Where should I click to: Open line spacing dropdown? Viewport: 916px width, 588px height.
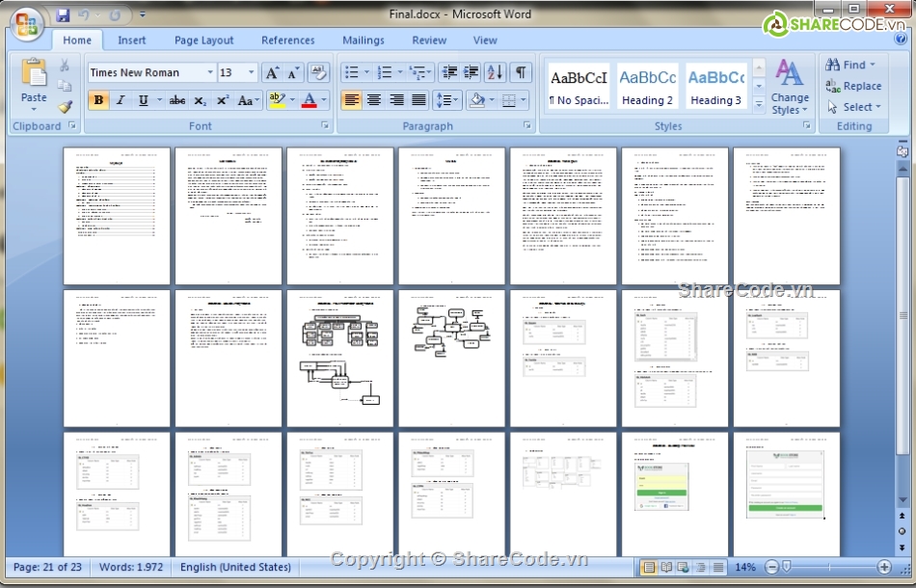pyautogui.click(x=446, y=100)
